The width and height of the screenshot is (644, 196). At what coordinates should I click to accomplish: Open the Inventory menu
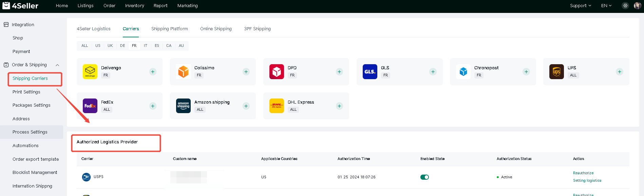pyautogui.click(x=134, y=6)
